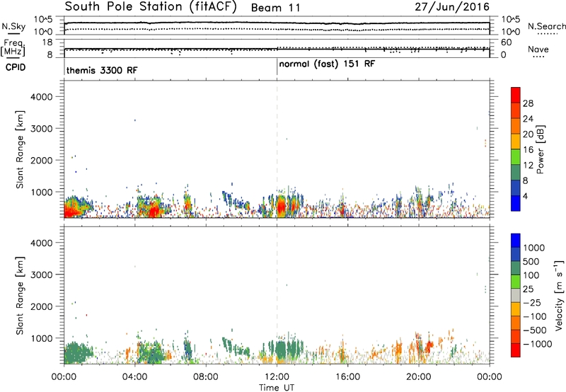Click the red power echo near 00:30 UT
Viewport: 566px width, 392px height.
coord(71,209)
